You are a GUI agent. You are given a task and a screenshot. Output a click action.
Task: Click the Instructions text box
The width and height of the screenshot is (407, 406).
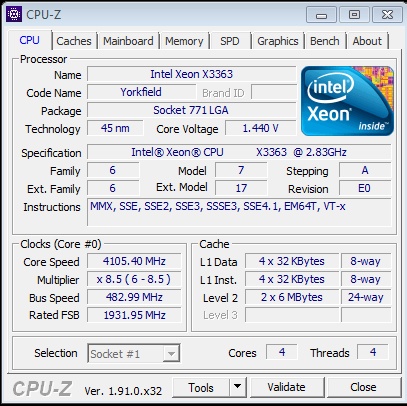pyautogui.click(x=239, y=212)
